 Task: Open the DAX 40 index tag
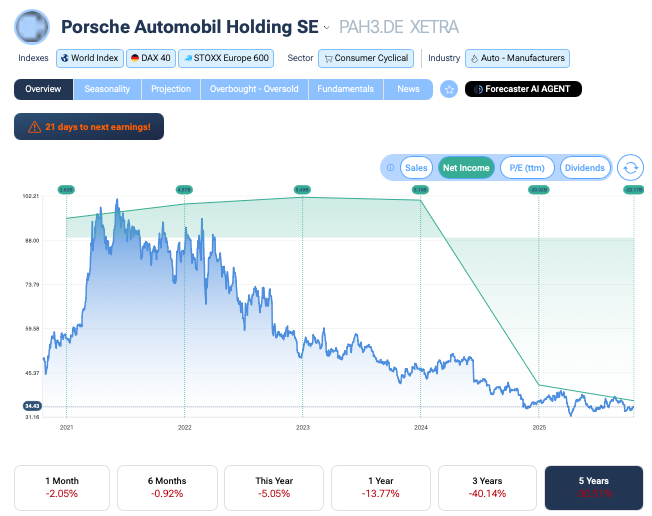click(150, 58)
